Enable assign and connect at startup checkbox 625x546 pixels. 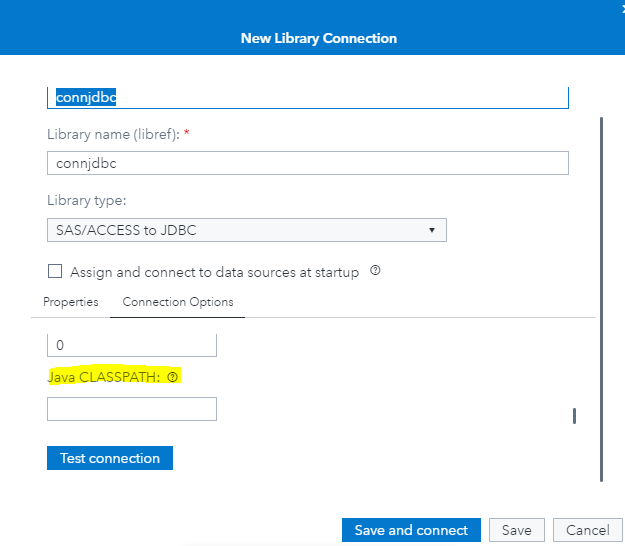(55, 271)
